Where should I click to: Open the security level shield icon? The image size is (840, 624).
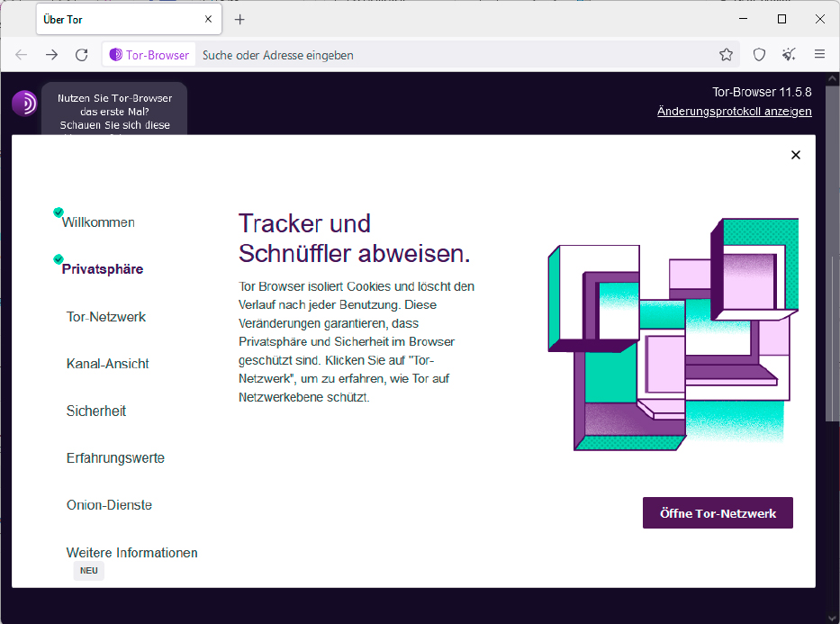(x=759, y=55)
